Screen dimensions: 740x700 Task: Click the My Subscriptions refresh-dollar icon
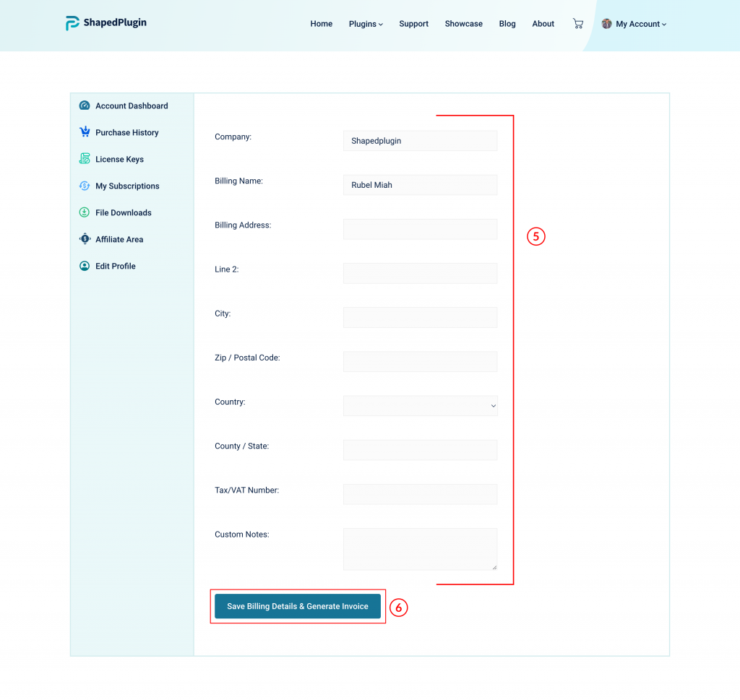pyautogui.click(x=85, y=186)
